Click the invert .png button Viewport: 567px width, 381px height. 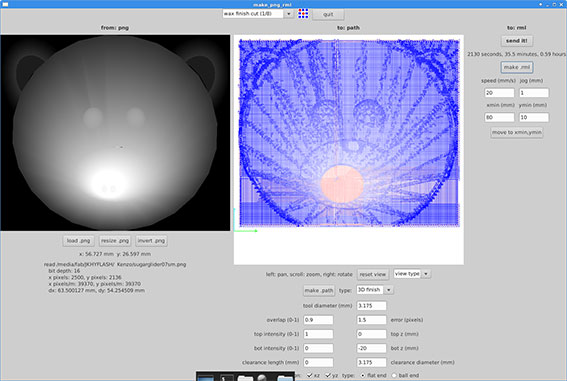[x=151, y=241]
